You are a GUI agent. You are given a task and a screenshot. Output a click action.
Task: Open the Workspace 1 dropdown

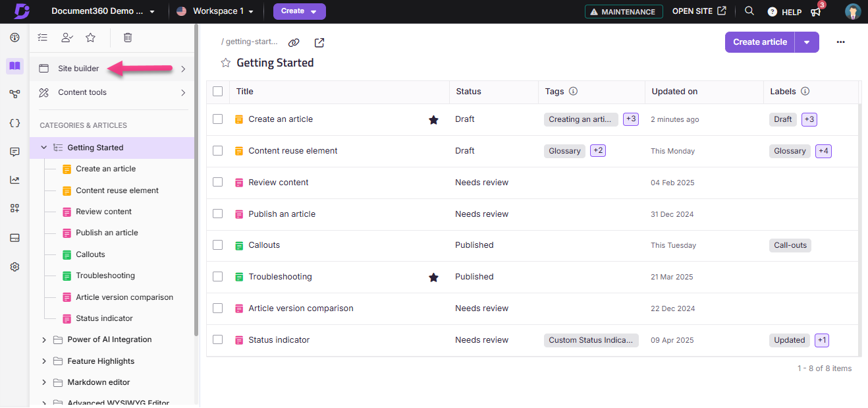(215, 11)
